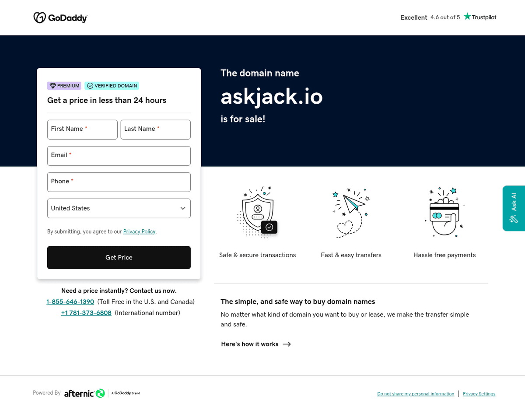525x420 pixels.
Task: Click Do not share my personal information
Action: click(416, 394)
